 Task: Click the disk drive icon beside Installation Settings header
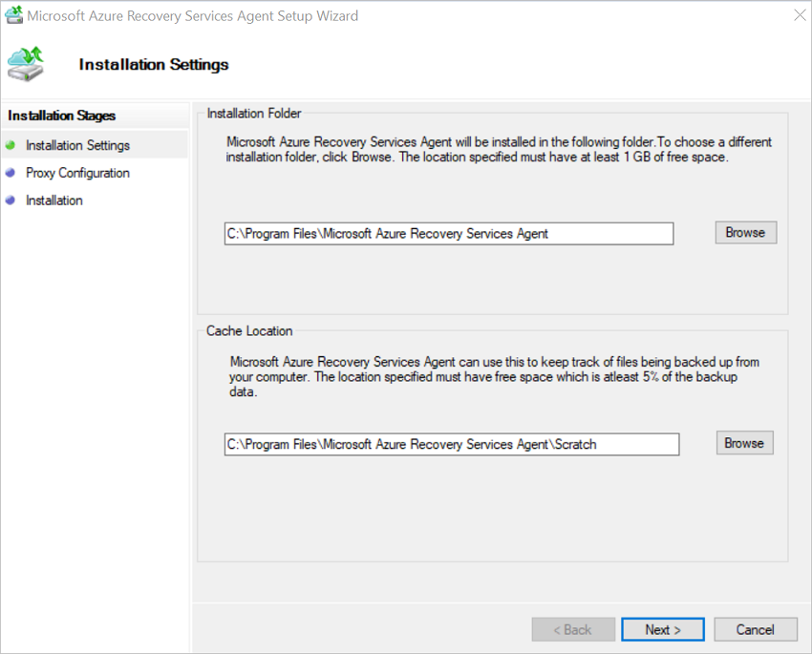pos(26,64)
